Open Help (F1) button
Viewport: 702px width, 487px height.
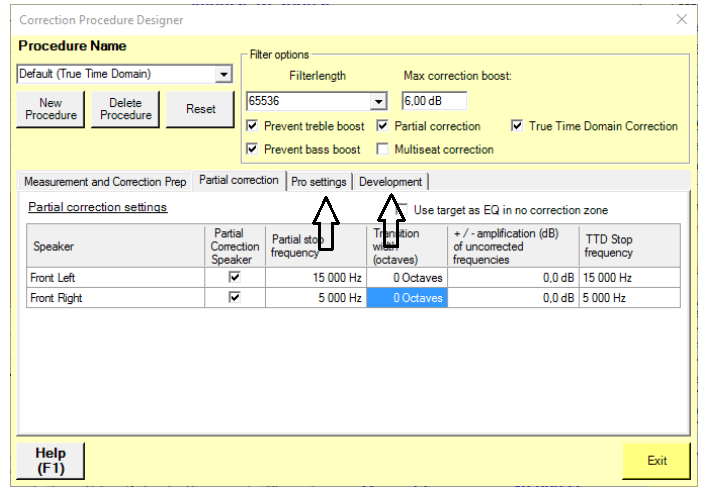click(50, 460)
